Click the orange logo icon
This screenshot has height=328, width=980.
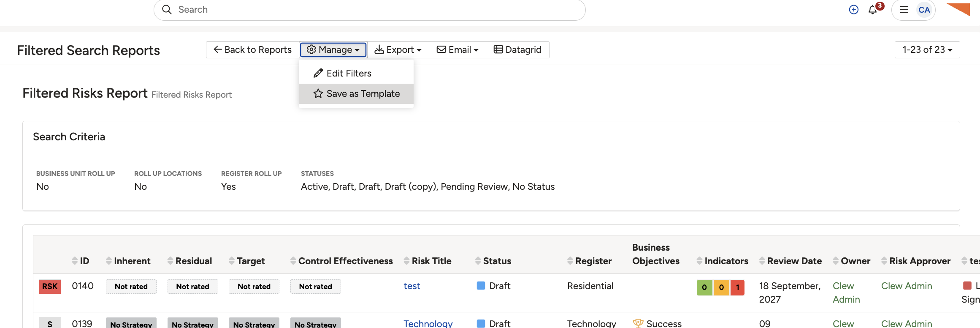[958, 8]
